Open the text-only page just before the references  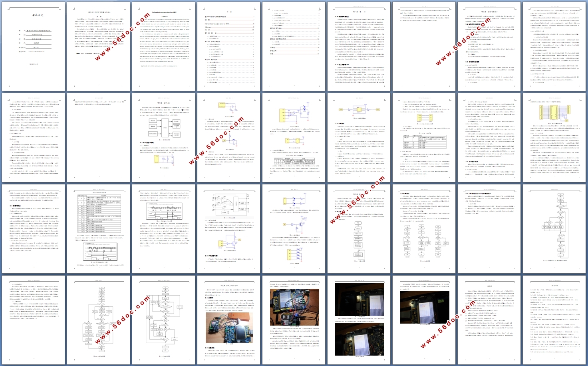[489, 320]
